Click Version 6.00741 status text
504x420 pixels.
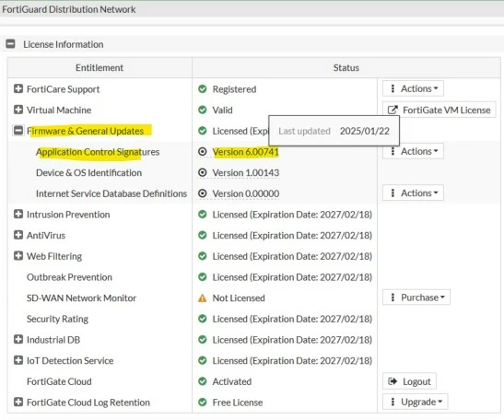click(246, 152)
